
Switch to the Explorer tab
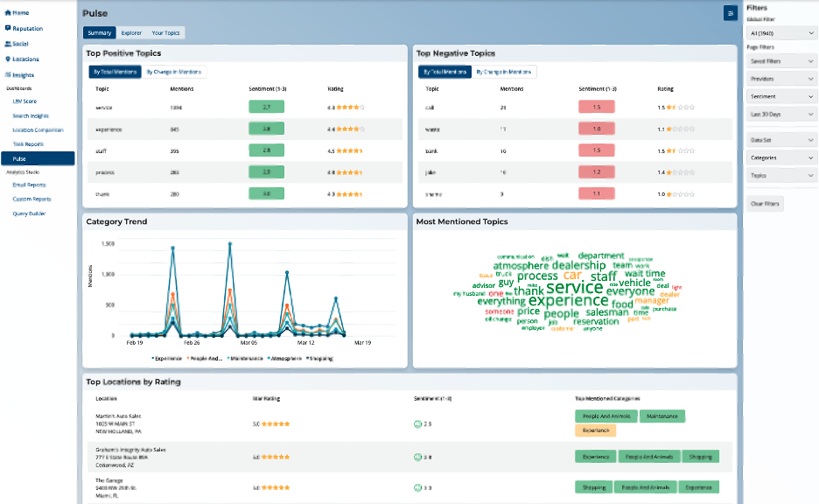click(130, 32)
